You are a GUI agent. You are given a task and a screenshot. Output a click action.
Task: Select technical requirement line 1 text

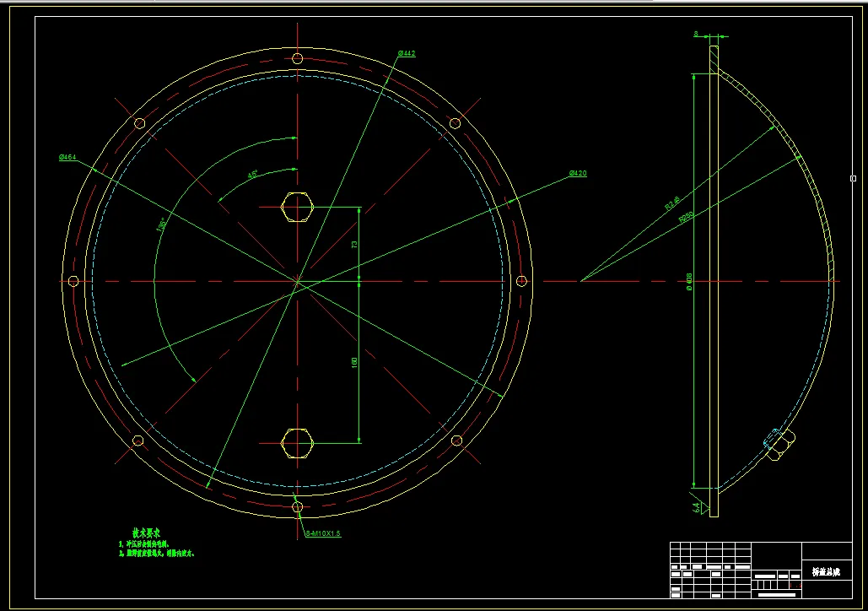point(144,544)
